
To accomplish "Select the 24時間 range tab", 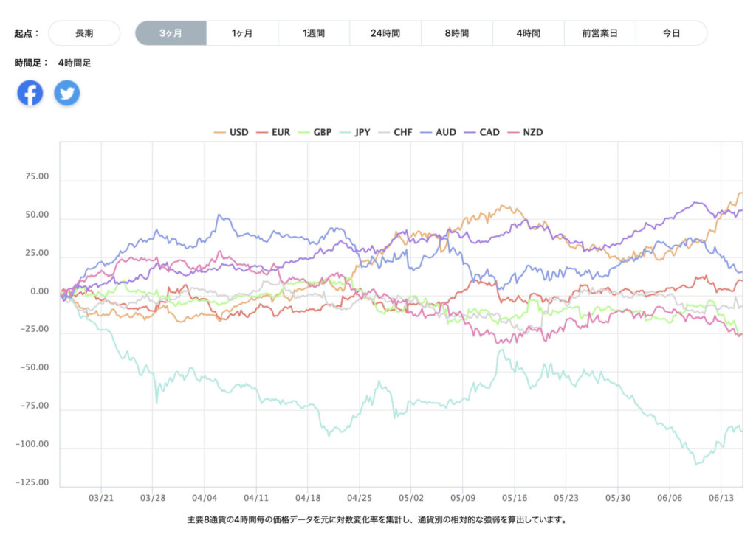I will (x=385, y=33).
